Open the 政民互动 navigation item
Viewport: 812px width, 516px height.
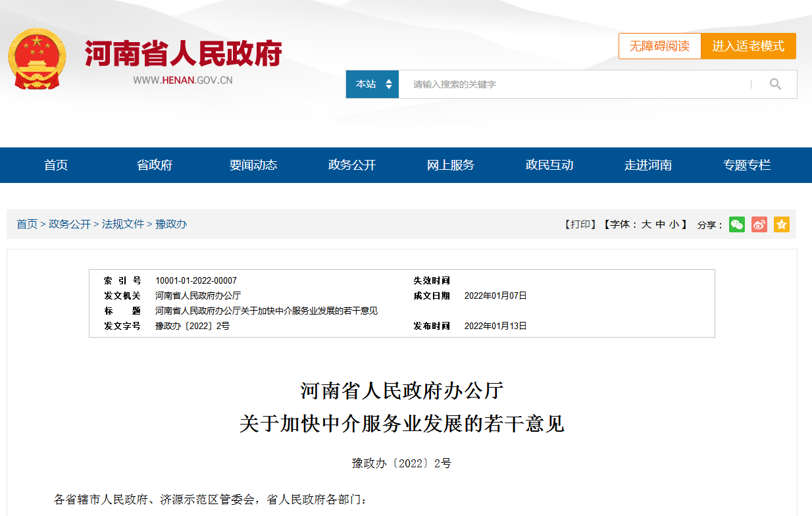[x=549, y=165]
